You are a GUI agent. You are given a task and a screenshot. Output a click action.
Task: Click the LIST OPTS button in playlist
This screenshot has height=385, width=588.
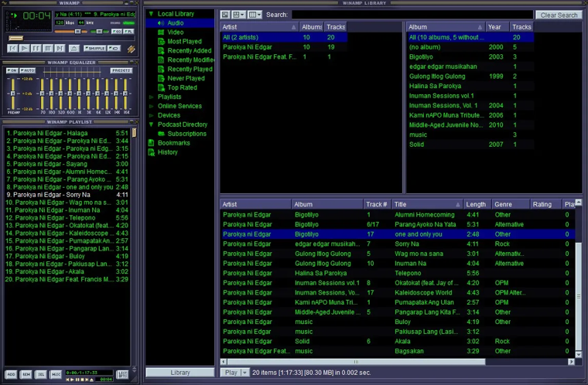tap(122, 374)
